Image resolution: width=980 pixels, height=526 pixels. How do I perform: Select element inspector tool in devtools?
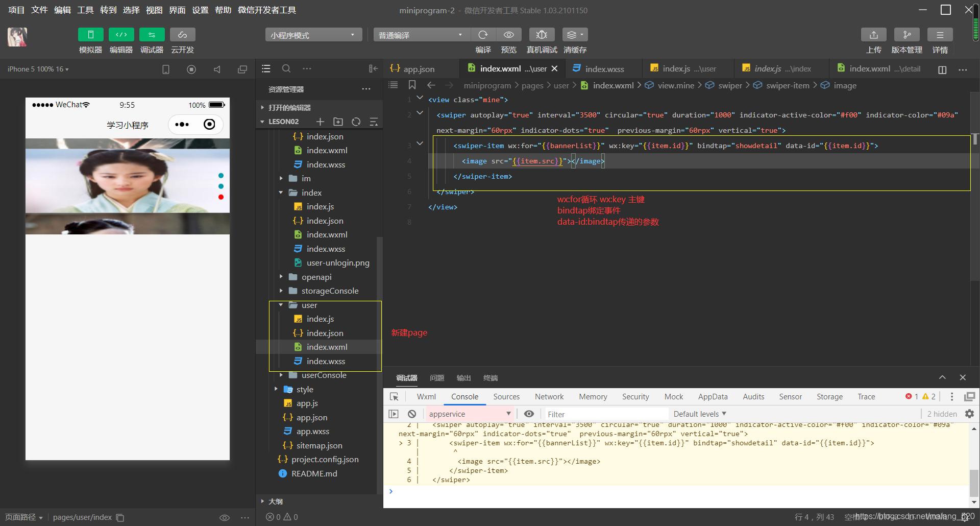(x=394, y=397)
